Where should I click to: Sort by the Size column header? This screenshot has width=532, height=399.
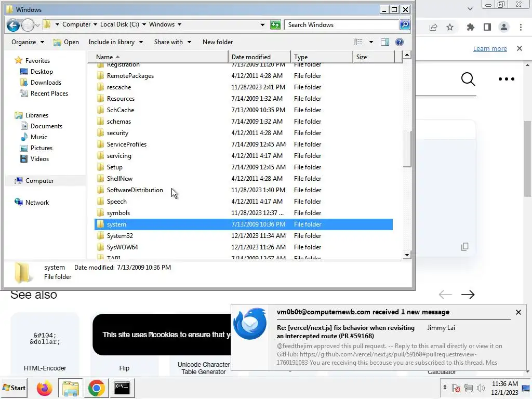[x=374, y=57]
